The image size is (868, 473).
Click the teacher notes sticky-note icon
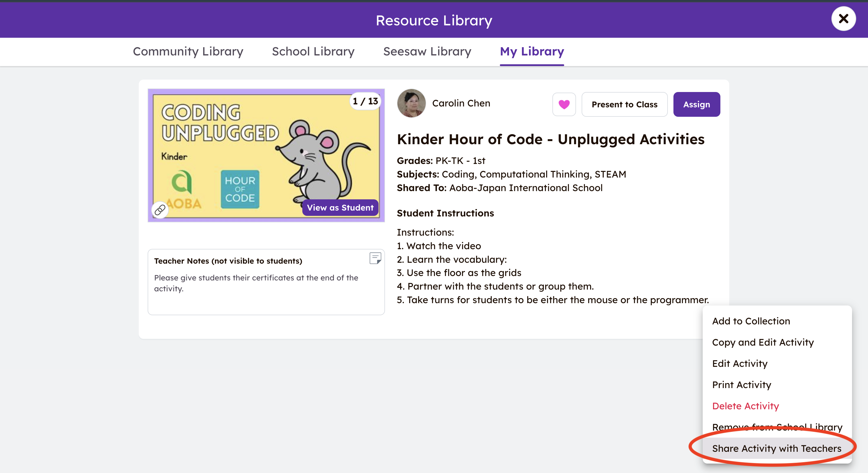click(375, 258)
